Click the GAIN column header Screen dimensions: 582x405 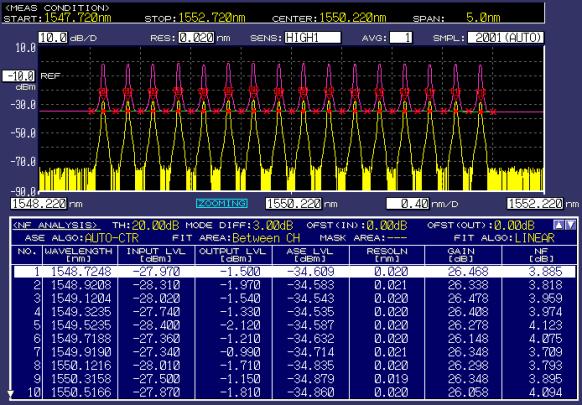462,255
